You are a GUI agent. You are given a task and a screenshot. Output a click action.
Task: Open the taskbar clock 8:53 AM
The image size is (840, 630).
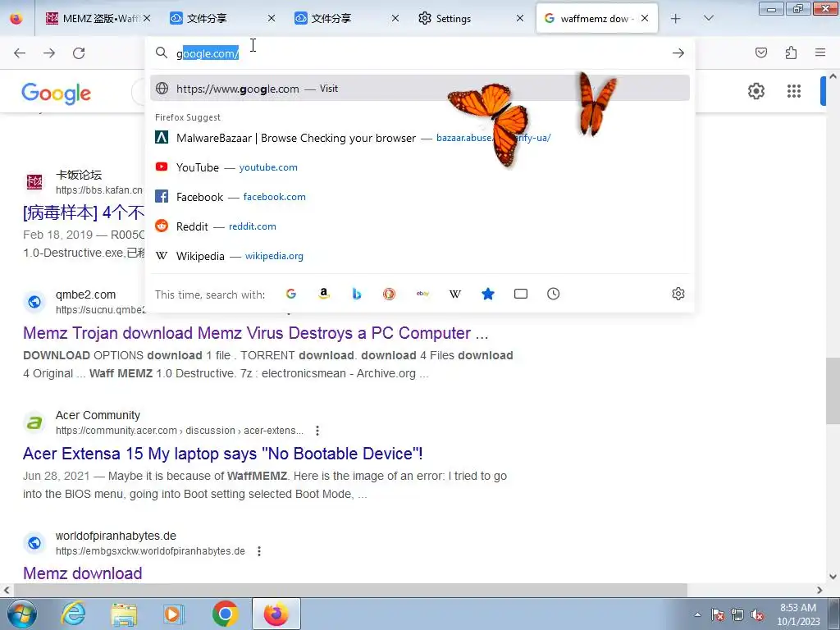click(798, 614)
